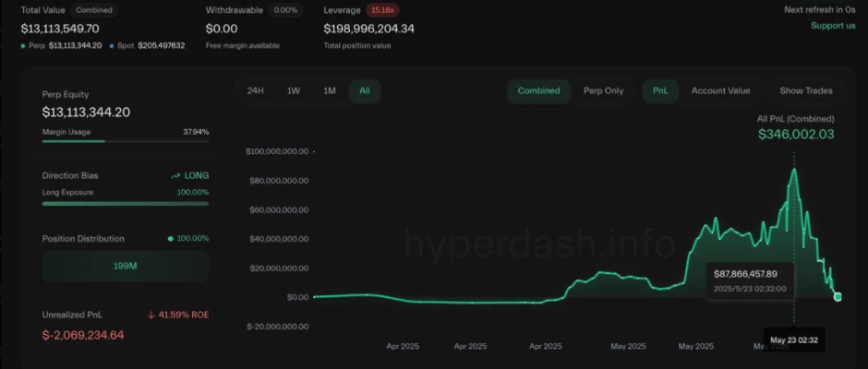Screen dimensions: 868x369
Task: Click the blue Spot legend dot
Action: pos(113,45)
